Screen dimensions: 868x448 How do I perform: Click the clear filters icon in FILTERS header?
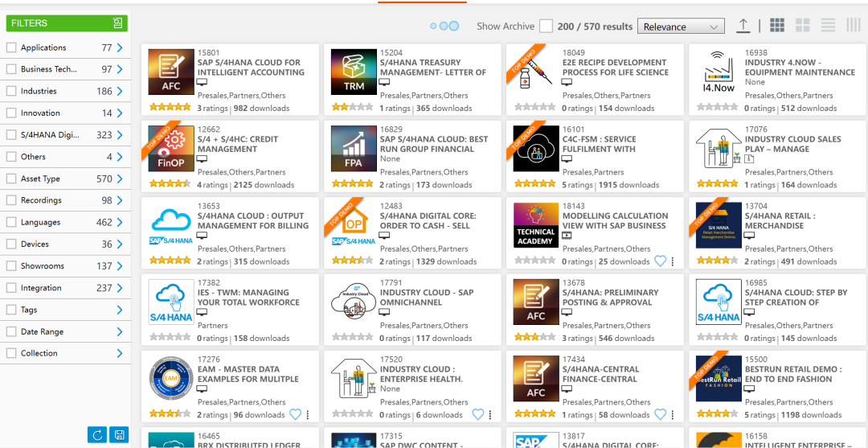117,23
